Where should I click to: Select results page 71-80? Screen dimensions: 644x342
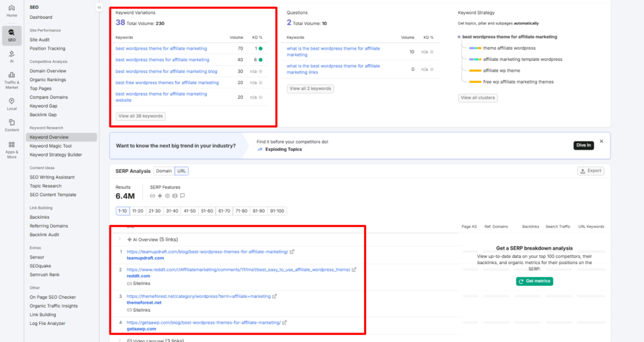pos(241,211)
